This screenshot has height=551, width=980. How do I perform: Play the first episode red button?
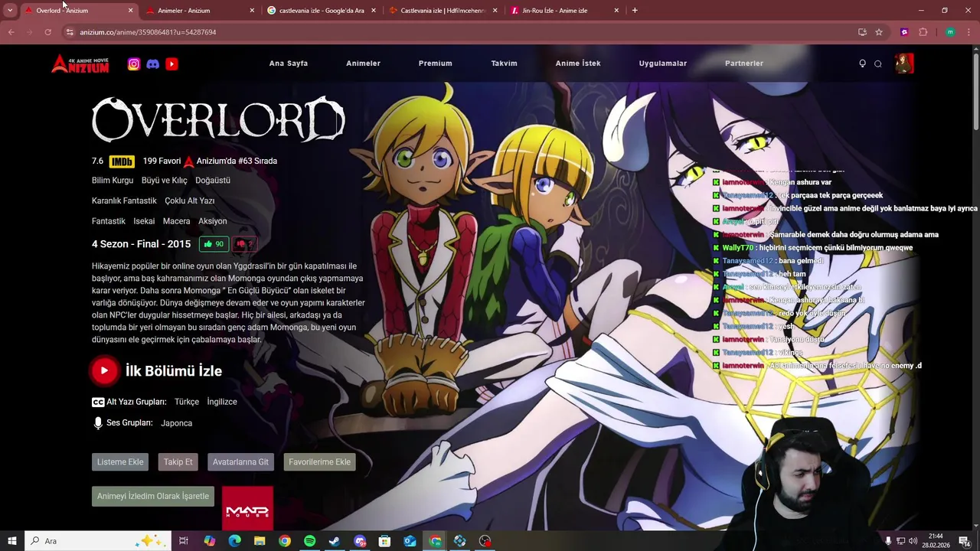[104, 370]
